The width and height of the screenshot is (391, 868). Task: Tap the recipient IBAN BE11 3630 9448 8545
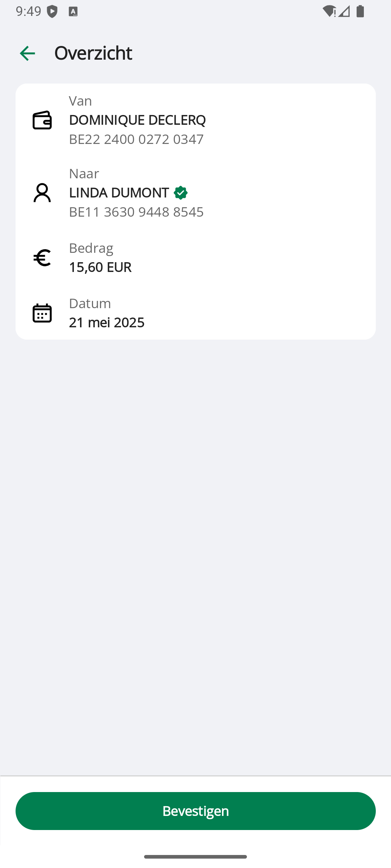pos(136,212)
